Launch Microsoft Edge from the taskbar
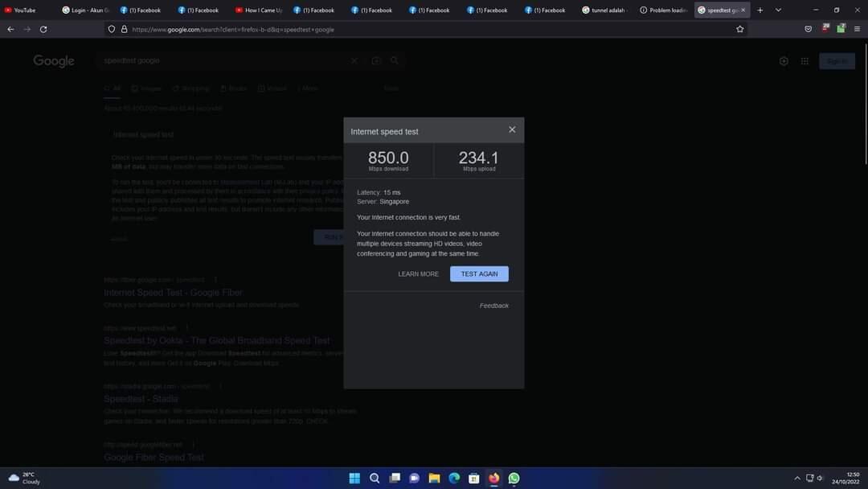This screenshot has height=489, width=868. click(454, 479)
